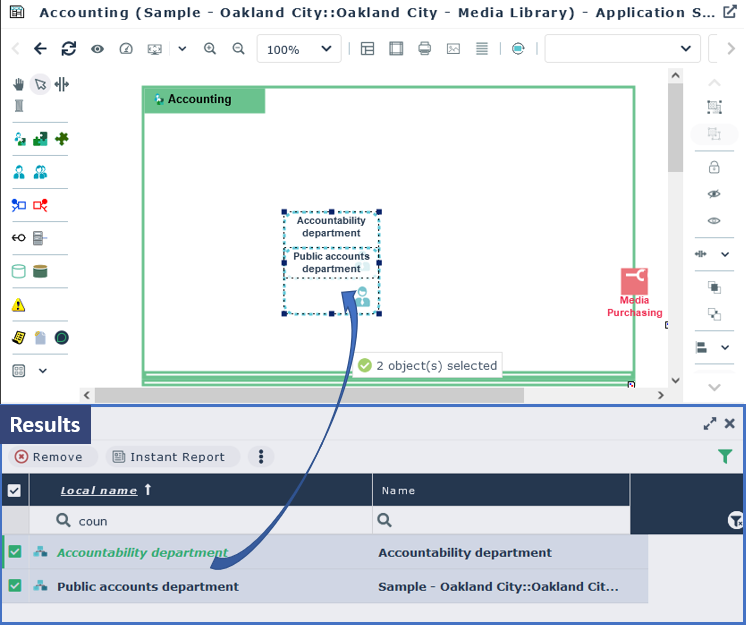Click the crossed-out eye hide icon
The image size is (746, 628).
(714, 193)
